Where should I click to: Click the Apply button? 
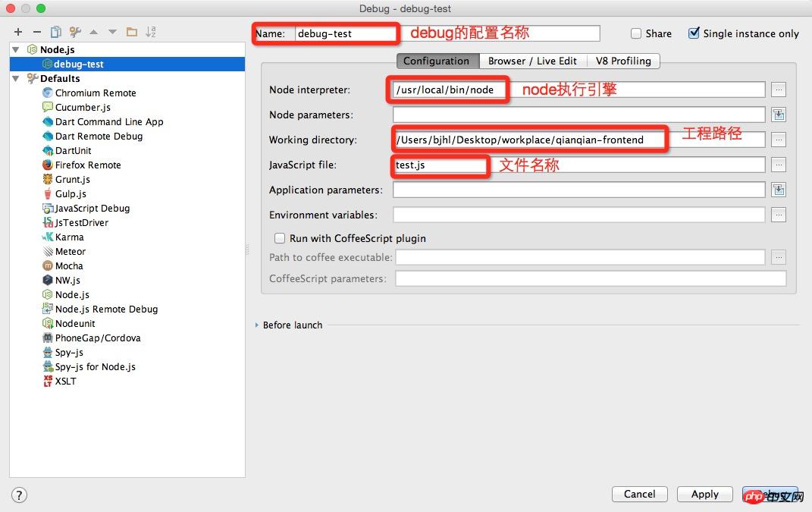point(705,494)
